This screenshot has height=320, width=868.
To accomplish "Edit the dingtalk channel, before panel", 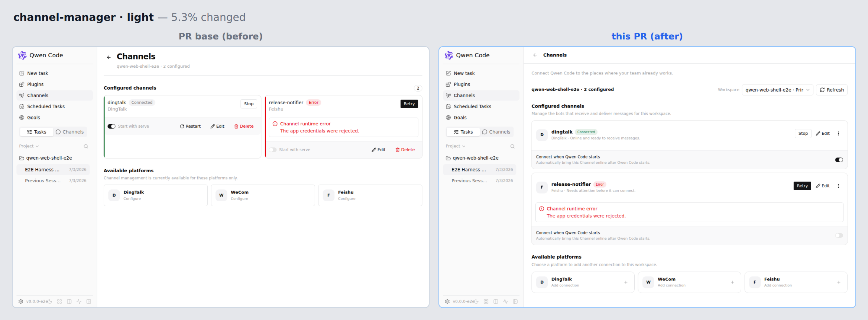I will coord(217,127).
